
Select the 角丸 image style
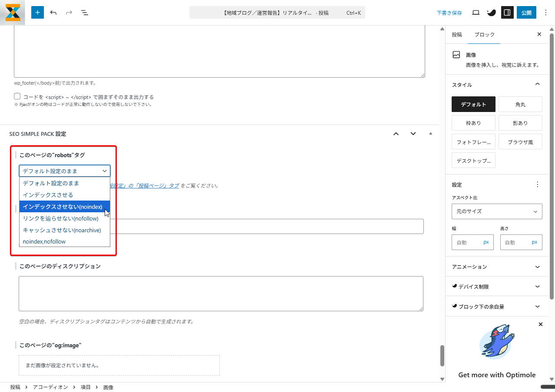[x=520, y=104]
